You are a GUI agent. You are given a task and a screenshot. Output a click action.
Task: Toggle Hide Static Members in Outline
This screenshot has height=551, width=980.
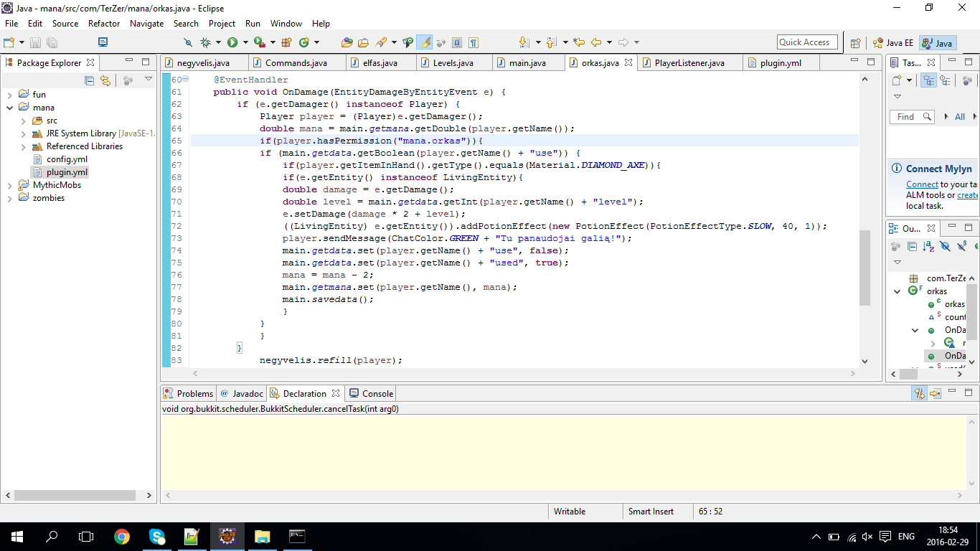(x=962, y=246)
